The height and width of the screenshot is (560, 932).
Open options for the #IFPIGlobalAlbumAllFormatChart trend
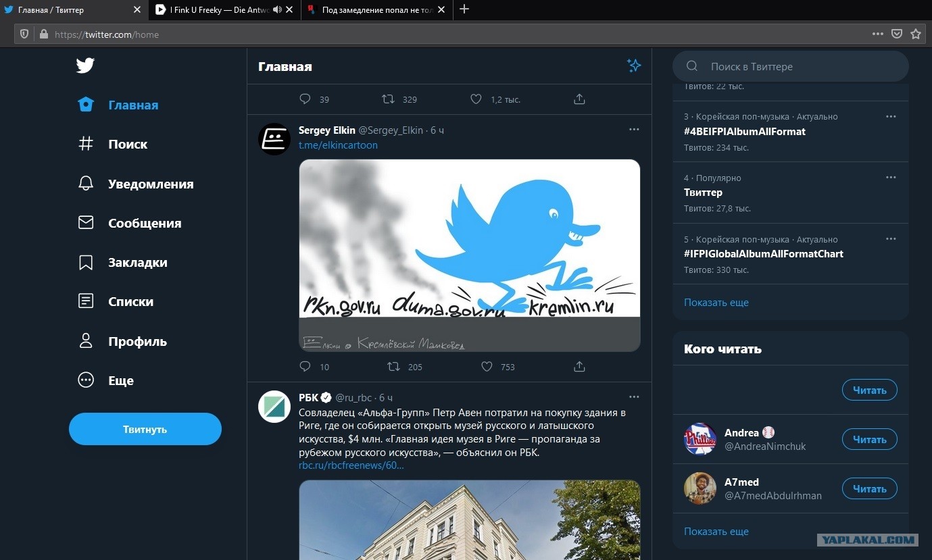coord(891,239)
